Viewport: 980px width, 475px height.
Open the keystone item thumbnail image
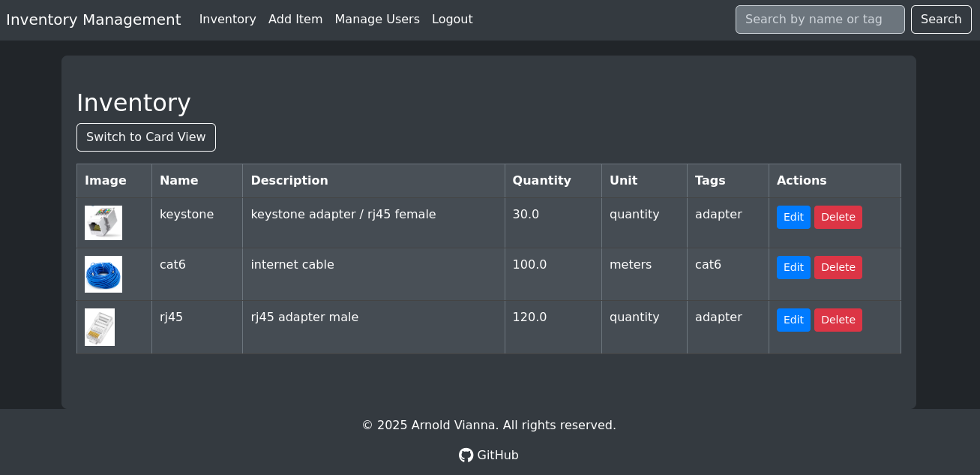point(103,222)
